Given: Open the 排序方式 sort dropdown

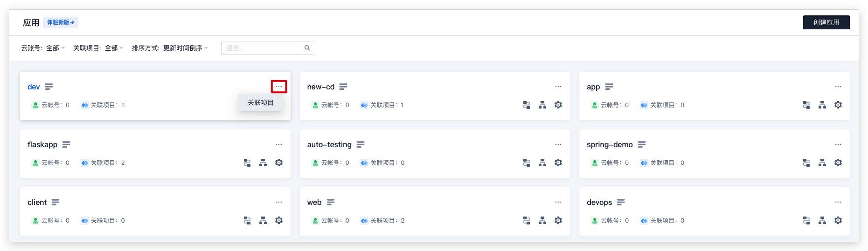Looking at the screenshot, I should click(170, 48).
